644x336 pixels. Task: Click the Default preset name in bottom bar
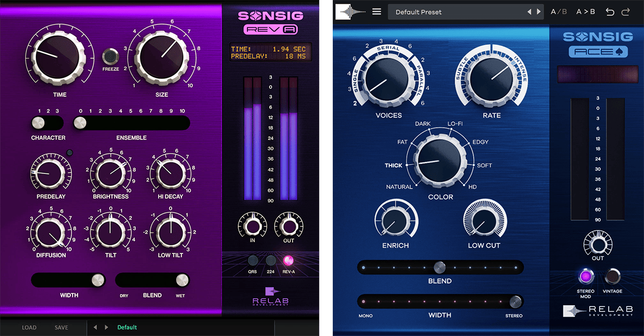(127, 327)
